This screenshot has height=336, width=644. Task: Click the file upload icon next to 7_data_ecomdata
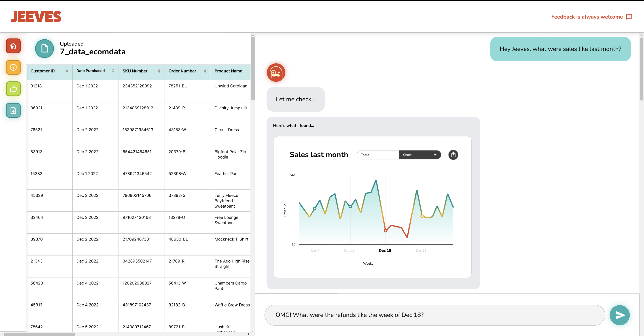(44, 48)
